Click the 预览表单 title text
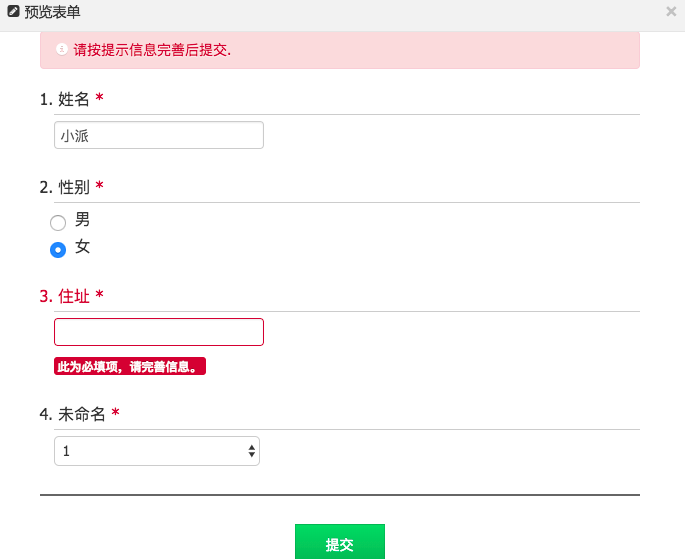The height and width of the screenshot is (560, 685). (x=52, y=12)
